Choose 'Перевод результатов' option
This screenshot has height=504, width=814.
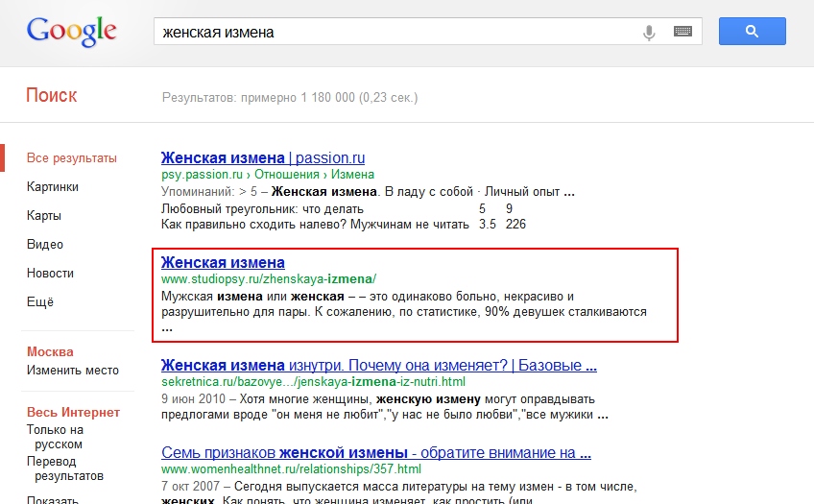click(65, 468)
